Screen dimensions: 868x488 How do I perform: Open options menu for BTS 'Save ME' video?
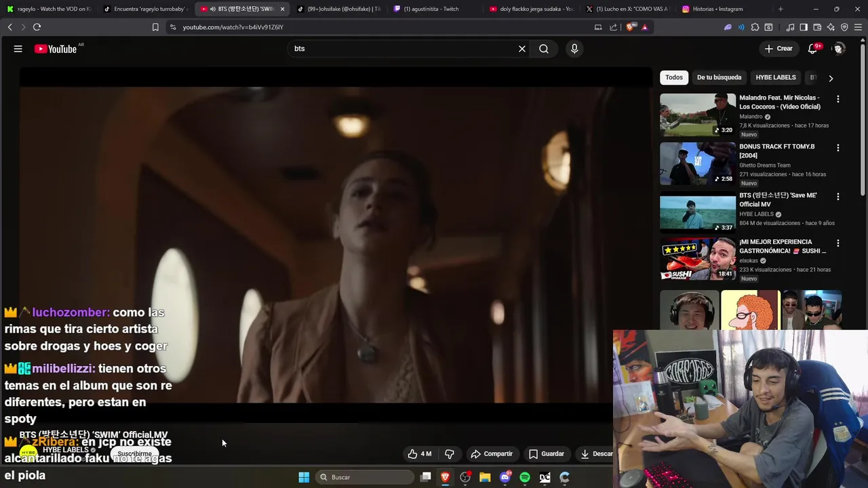[x=838, y=197]
